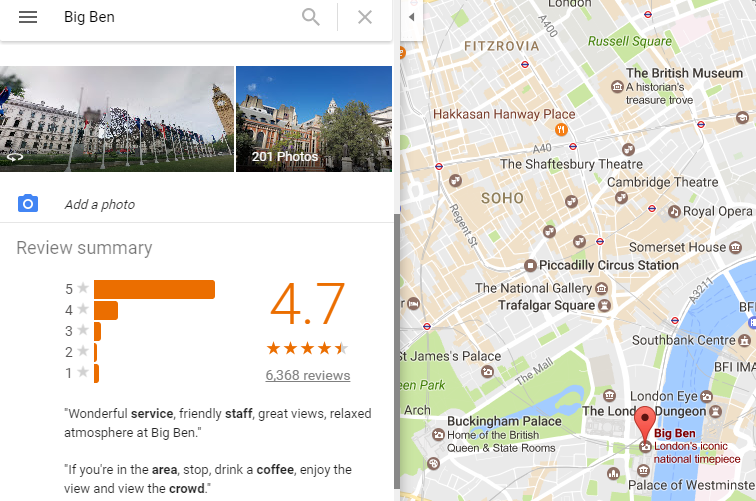Click the London Dungeon icon
The width and height of the screenshot is (756, 501).
click(x=716, y=411)
